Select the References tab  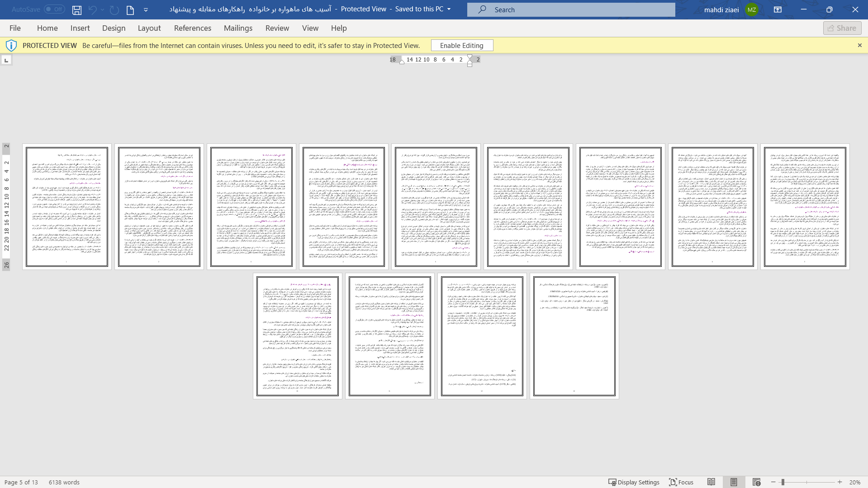click(x=193, y=28)
